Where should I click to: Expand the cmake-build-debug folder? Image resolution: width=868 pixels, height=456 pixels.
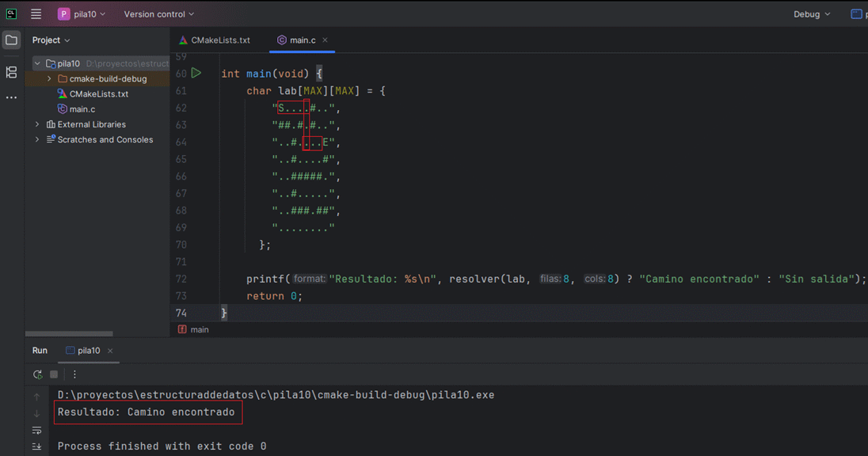pyautogui.click(x=49, y=79)
